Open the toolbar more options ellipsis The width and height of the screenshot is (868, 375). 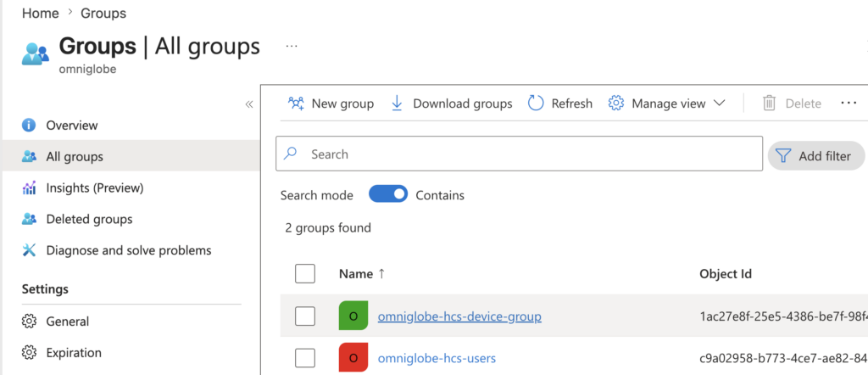click(849, 103)
